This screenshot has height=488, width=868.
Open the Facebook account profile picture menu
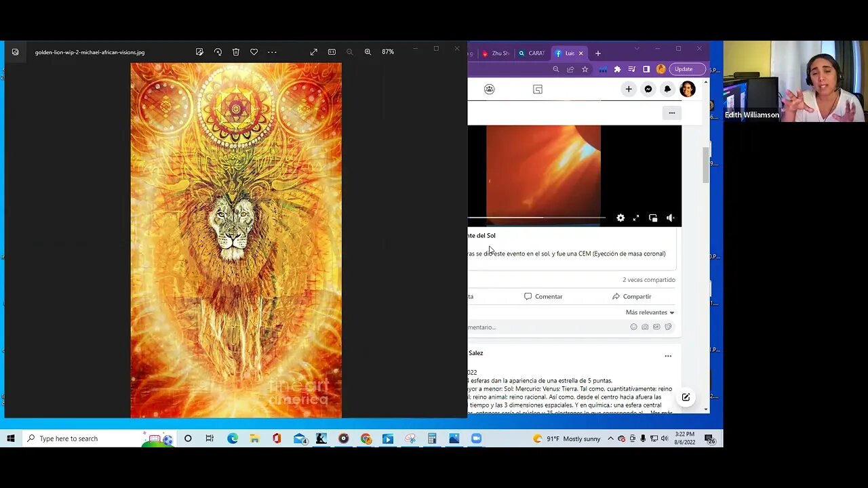(687, 89)
